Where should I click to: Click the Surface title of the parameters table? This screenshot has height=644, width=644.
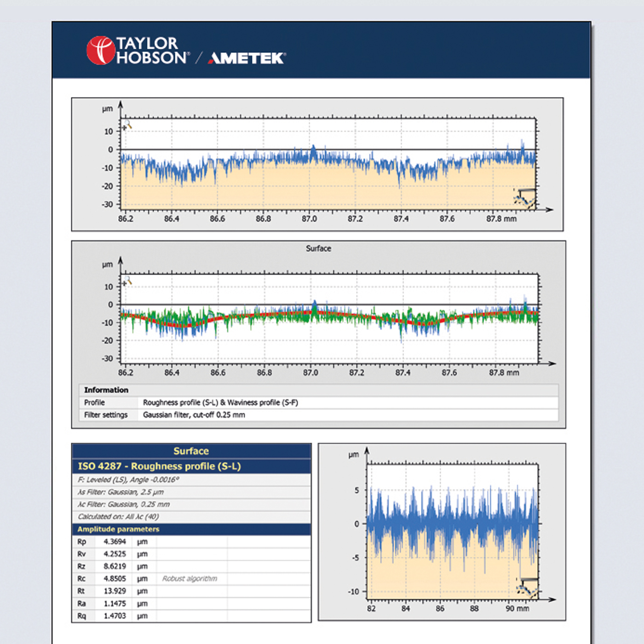coord(191,451)
